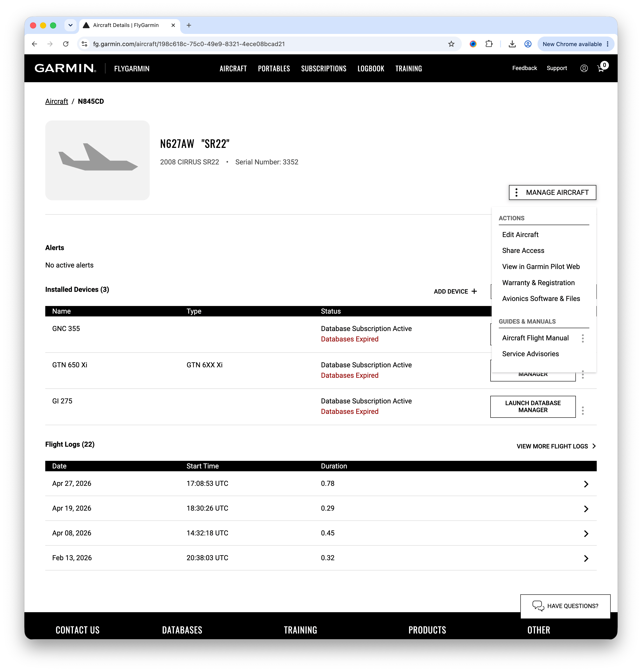Viewport: 642px width, 672px height.
Task: Click the Have Questions chat button
Action: [565, 606]
